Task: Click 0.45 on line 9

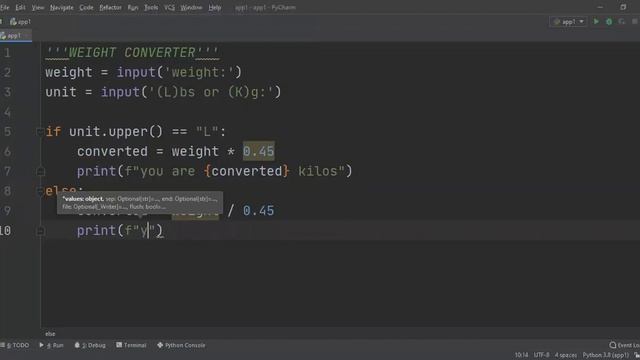Action: click(x=259, y=211)
